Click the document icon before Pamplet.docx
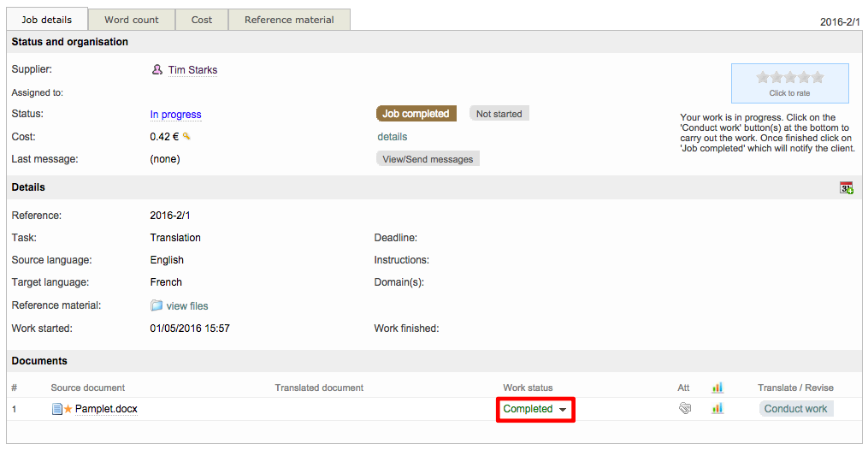Screen dimensions: 868x450 tap(57, 409)
